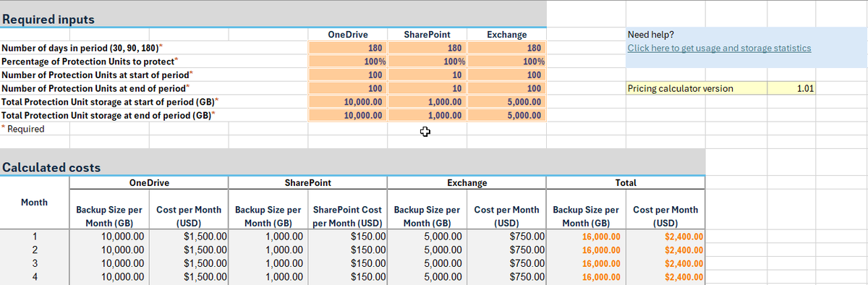This screenshot has width=868, height=285.
Task: Click the Total header in calculated costs
Action: (626, 184)
